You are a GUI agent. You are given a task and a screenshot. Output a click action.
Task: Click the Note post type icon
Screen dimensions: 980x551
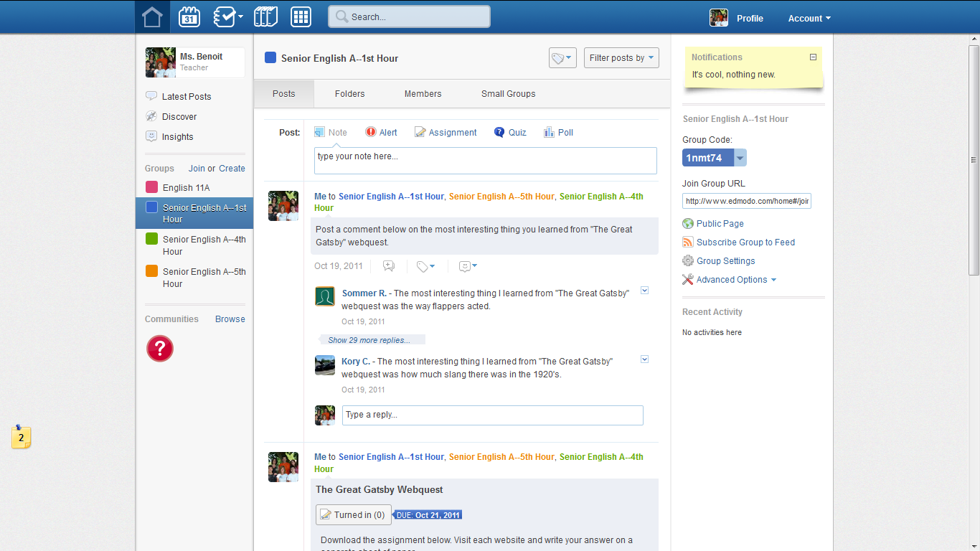(319, 132)
